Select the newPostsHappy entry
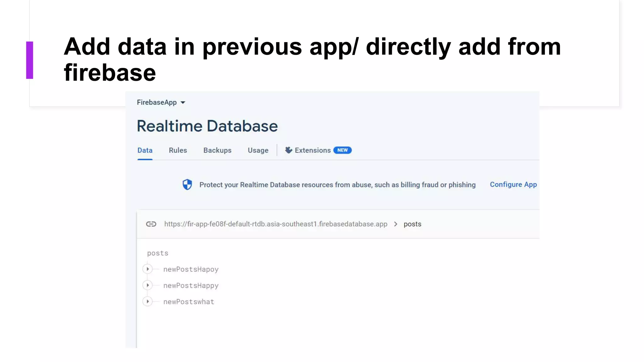 (x=191, y=286)
